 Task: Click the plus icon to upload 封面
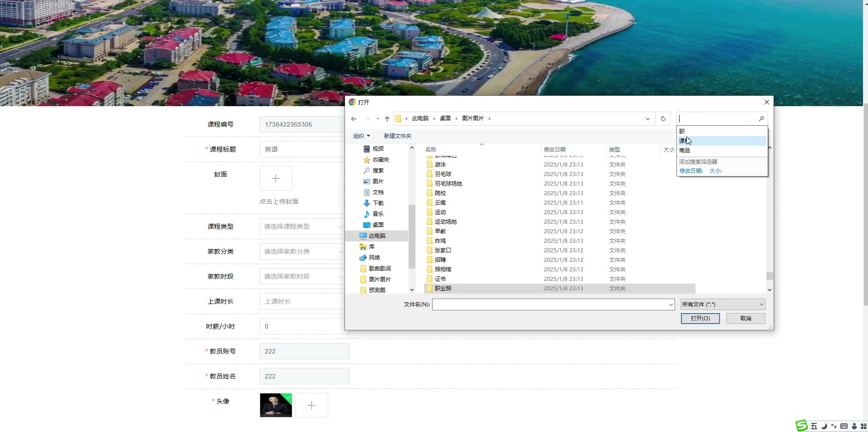pos(276,179)
